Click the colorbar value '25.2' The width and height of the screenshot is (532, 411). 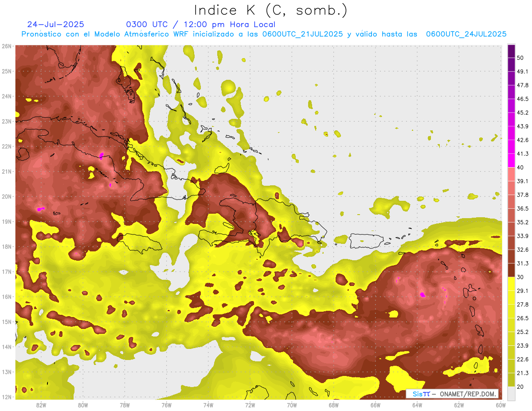coord(523,332)
